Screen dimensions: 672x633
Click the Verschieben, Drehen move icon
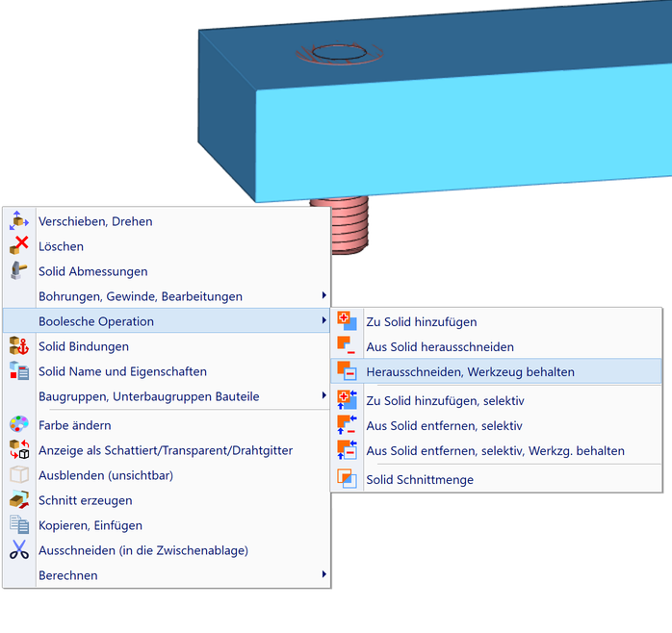[19, 221]
